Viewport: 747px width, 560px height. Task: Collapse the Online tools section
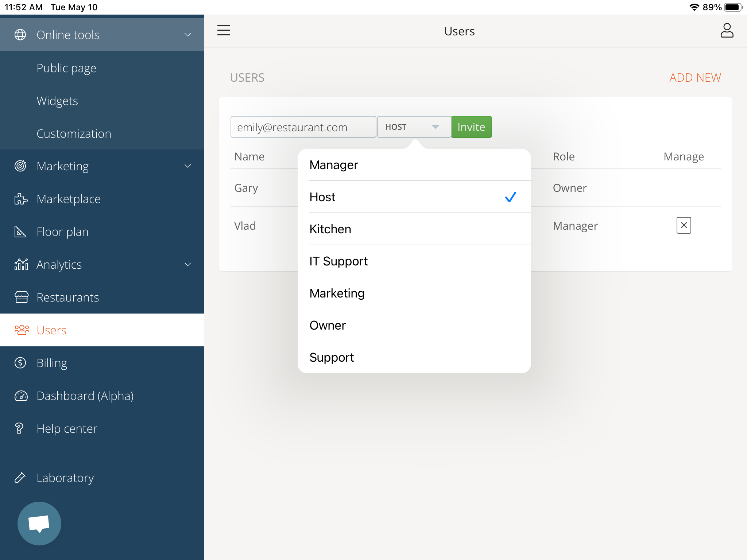[x=187, y=35]
